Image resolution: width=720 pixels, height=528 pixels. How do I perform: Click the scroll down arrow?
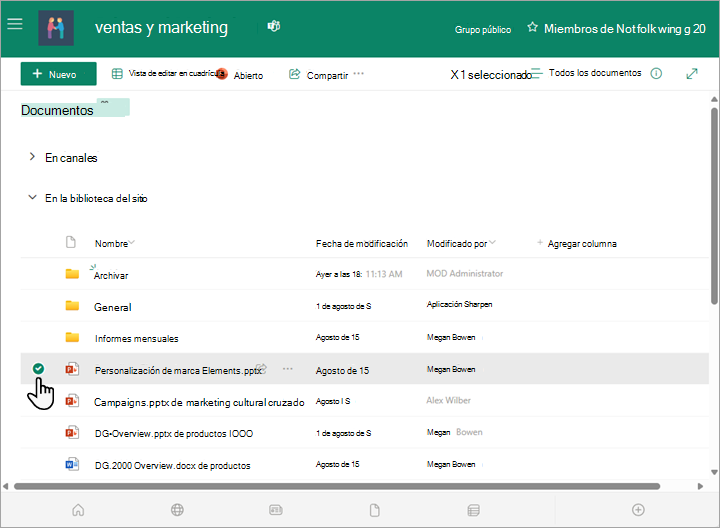pos(714,472)
